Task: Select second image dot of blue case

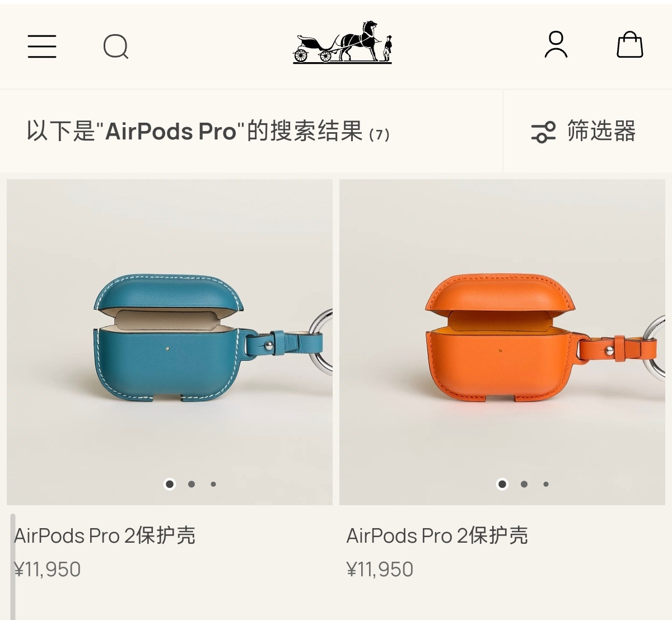Action: point(192,484)
